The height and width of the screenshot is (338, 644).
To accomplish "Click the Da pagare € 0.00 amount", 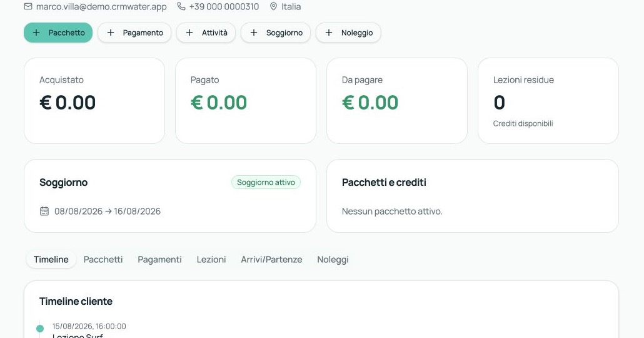I will click(x=370, y=103).
